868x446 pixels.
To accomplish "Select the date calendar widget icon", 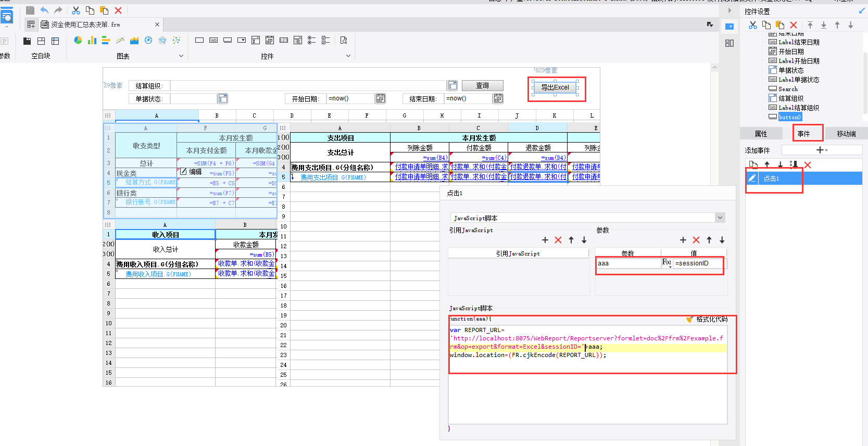I will tap(270, 40).
